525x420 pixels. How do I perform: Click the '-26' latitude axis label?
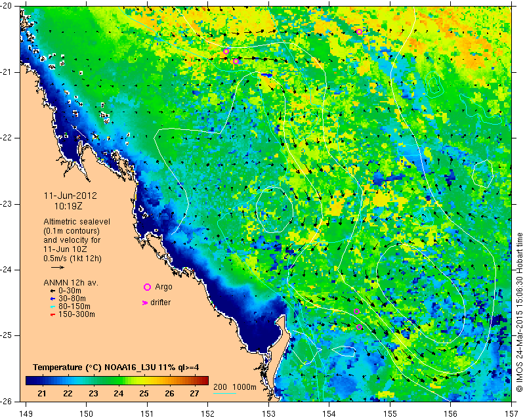pyautogui.click(x=7, y=402)
